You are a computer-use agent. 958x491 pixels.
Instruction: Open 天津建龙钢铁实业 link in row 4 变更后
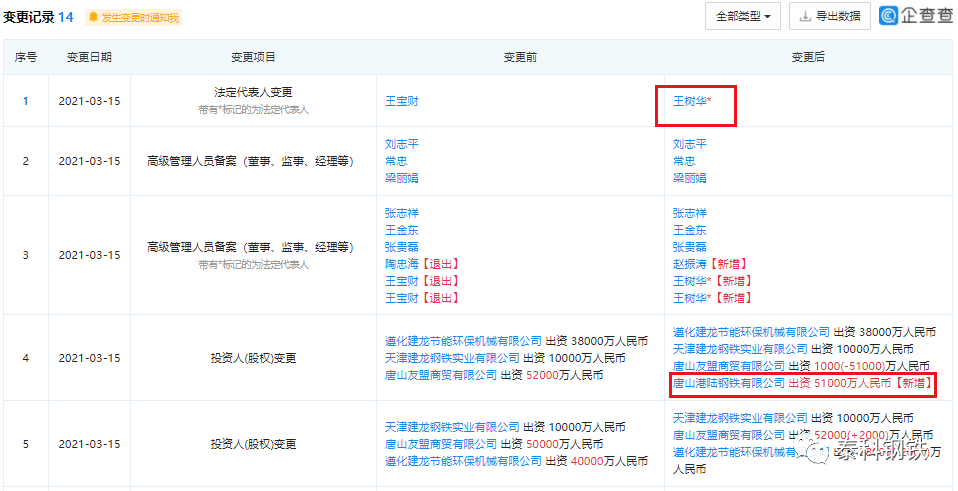tap(740, 349)
